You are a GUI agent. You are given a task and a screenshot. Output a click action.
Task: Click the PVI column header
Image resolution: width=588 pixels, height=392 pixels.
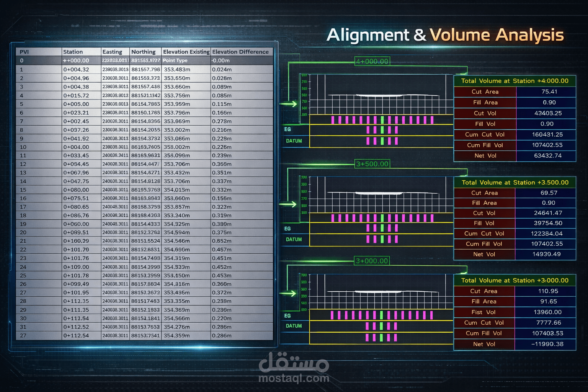tap(39, 52)
